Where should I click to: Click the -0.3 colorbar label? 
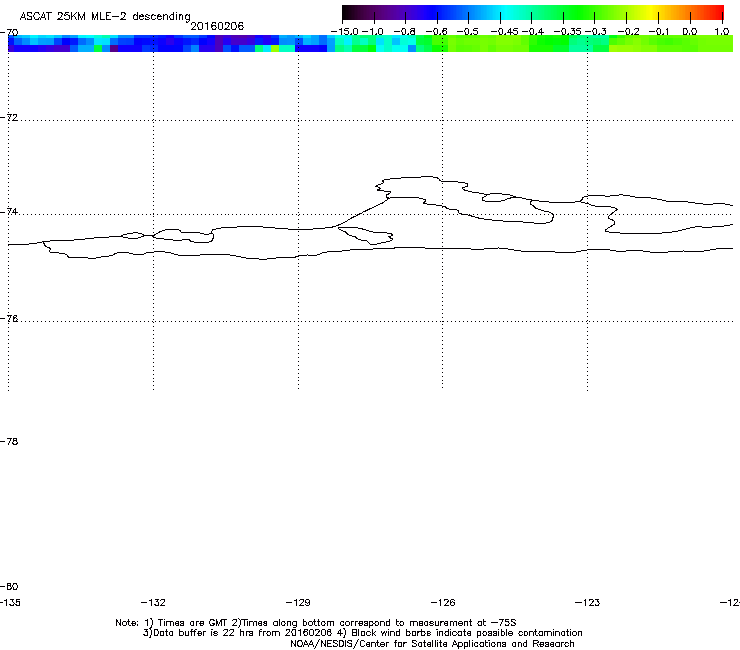point(596,32)
